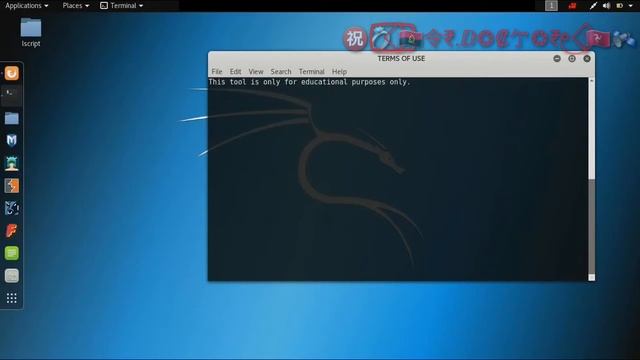The height and width of the screenshot is (360, 640).
Task: Click the pen icon in the top bar
Action: tap(593, 5)
